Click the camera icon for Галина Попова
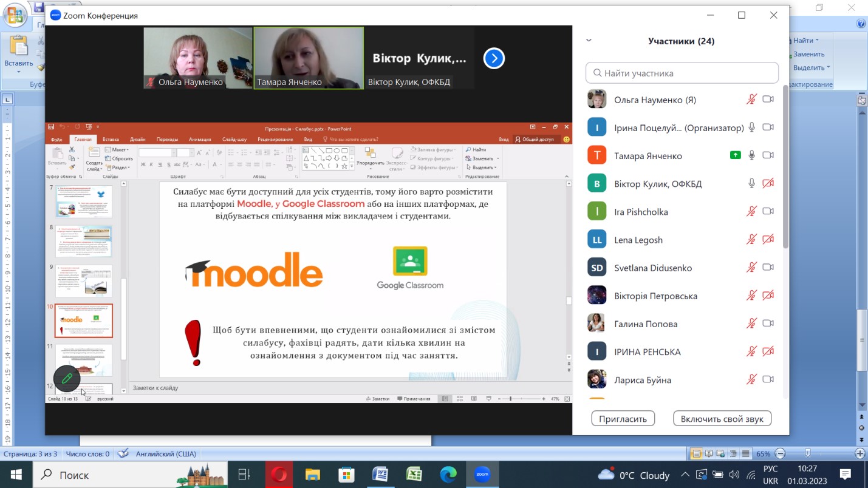Image resolution: width=868 pixels, height=488 pixels. click(x=768, y=324)
